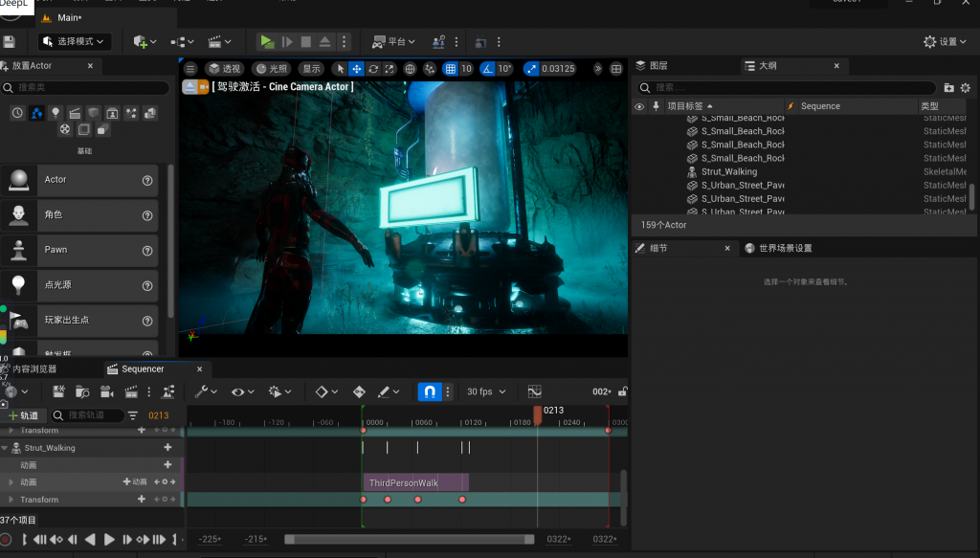Toggle the outliner visibility eye column header

click(x=638, y=106)
